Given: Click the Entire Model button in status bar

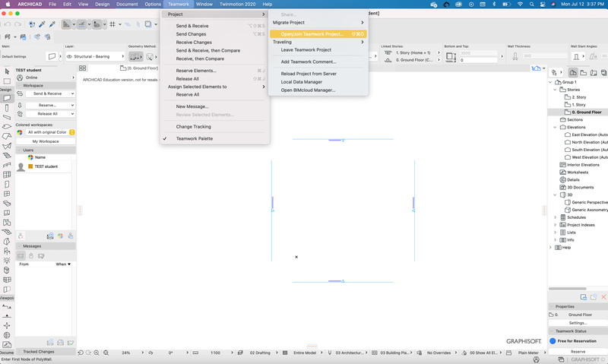Looking at the screenshot, I should click(x=305, y=353).
